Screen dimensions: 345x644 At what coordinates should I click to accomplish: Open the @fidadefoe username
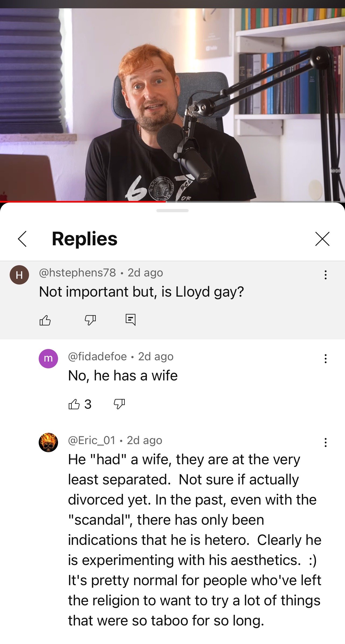click(97, 357)
